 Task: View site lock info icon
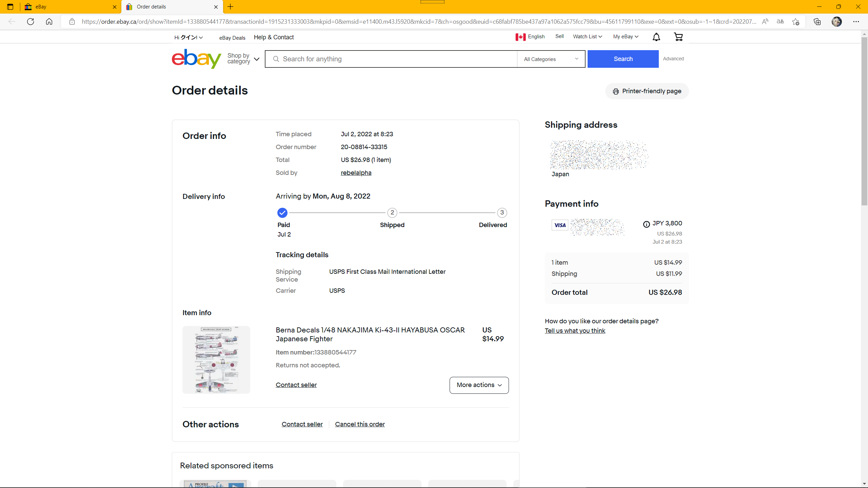[x=72, y=22]
